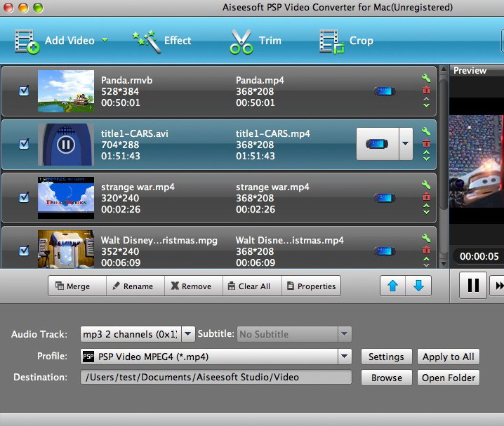The width and height of the screenshot is (504, 426).
Task: Open the Properties button
Action: 311,286
